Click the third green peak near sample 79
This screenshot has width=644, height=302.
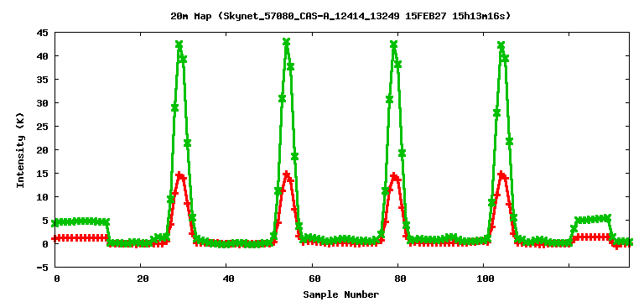[x=394, y=44]
